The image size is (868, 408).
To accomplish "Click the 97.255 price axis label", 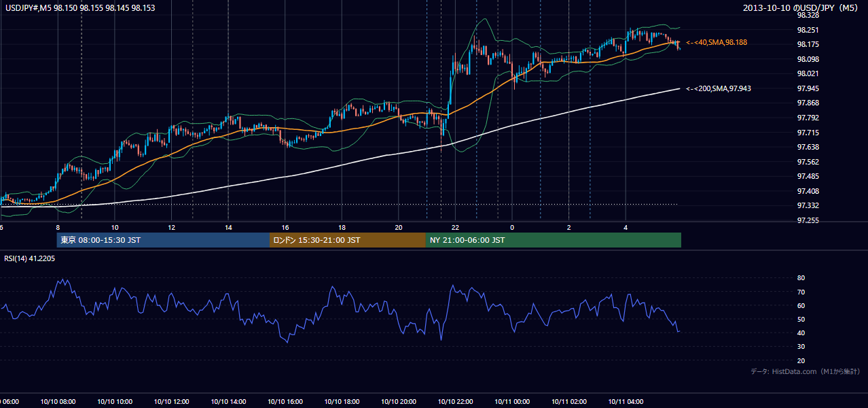I will (807, 220).
